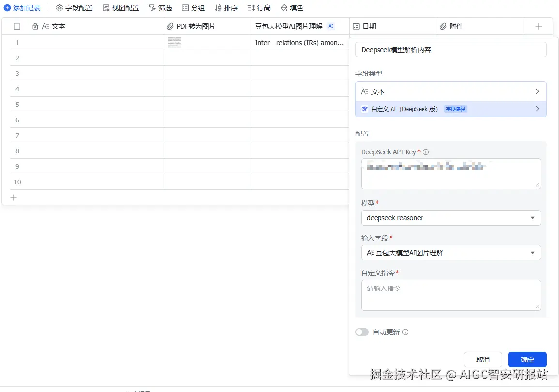This screenshot has height=392, width=559.
Task: Select the 豆包大模型AI图片理解 column header
Action: click(x=300, y=26)
